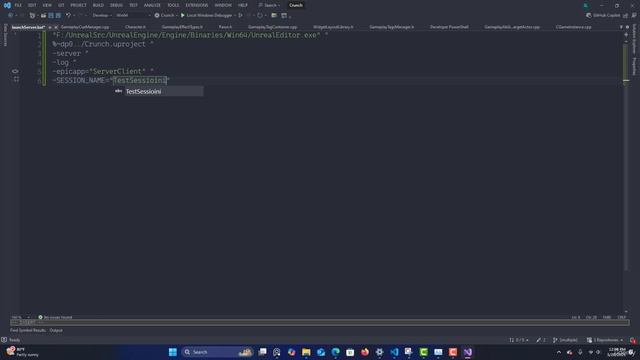Switch to GameplayTagsManager.h tab
This screenshot has width=640, height=360.
[x=392, y=27]
